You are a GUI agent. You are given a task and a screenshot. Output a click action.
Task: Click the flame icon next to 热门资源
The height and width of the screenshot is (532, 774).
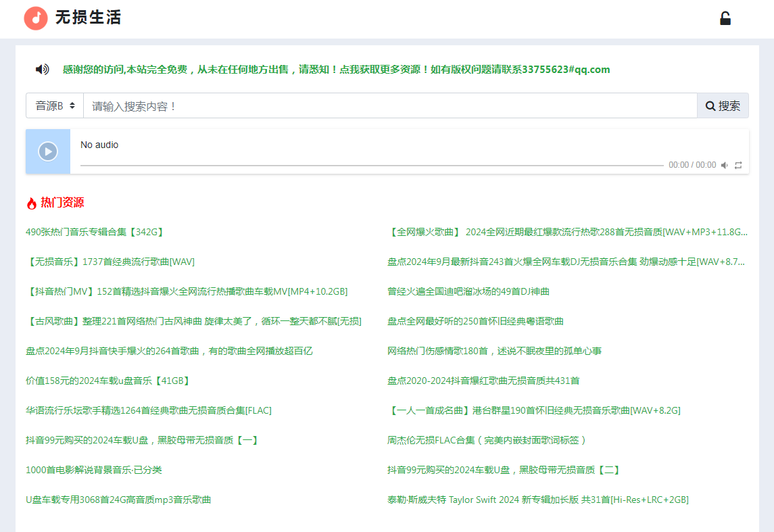32,202
